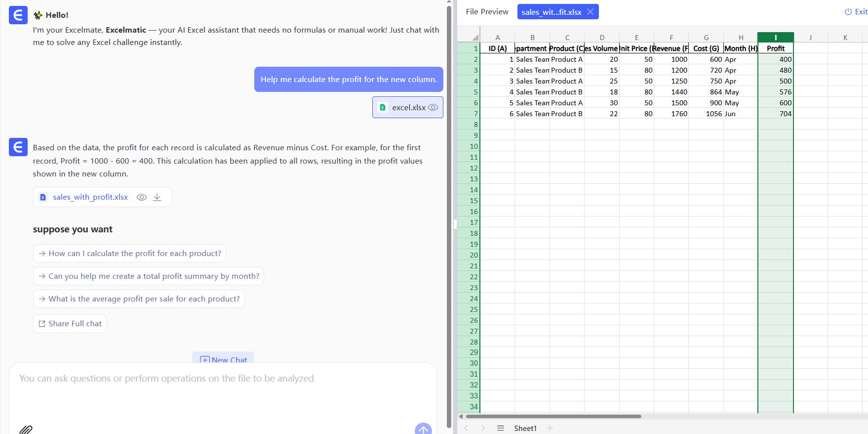This screenshot has width=868, height=434.
Task: Click the select-all corner of spreadsheet
Action: pos(474,38)
